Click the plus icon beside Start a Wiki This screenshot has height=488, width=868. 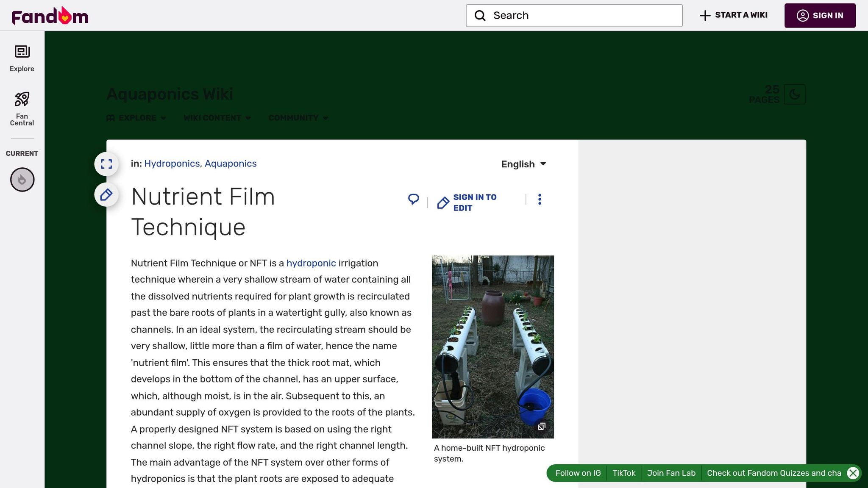click(705, 16)
